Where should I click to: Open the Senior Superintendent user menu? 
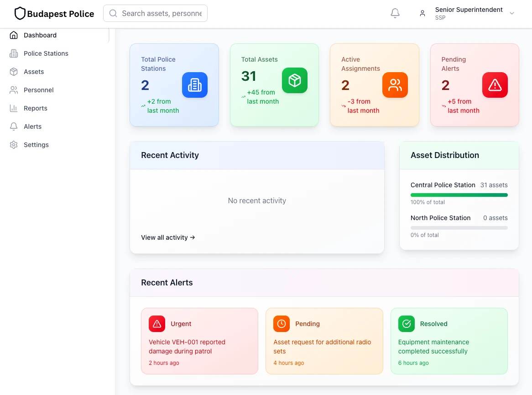coord(467,13)
